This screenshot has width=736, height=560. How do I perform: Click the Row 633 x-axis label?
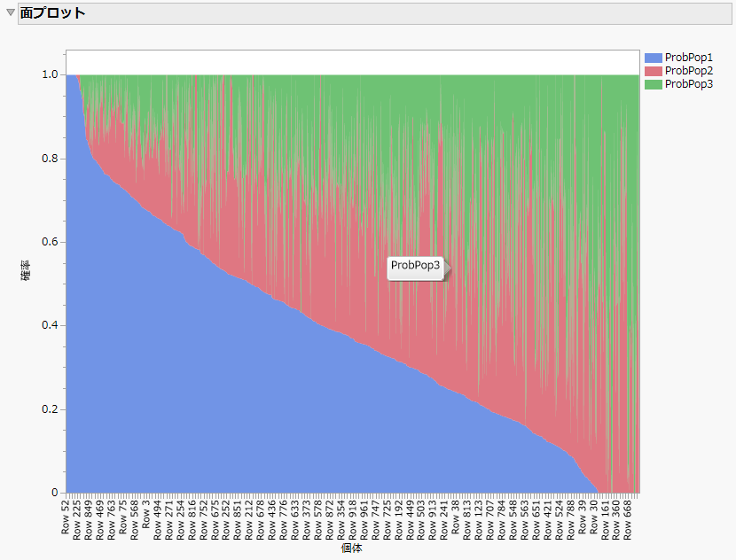[x=294, y=520]
